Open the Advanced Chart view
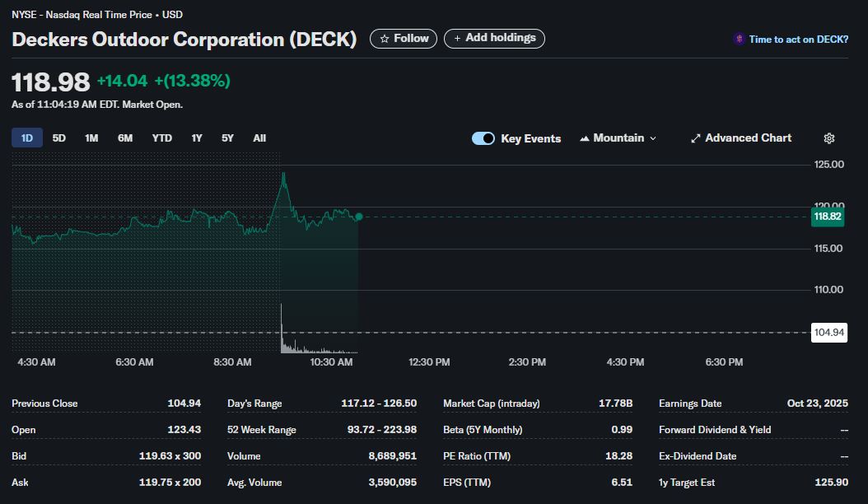The width and height of the screenshot is (868, 504). pos(741,138)
